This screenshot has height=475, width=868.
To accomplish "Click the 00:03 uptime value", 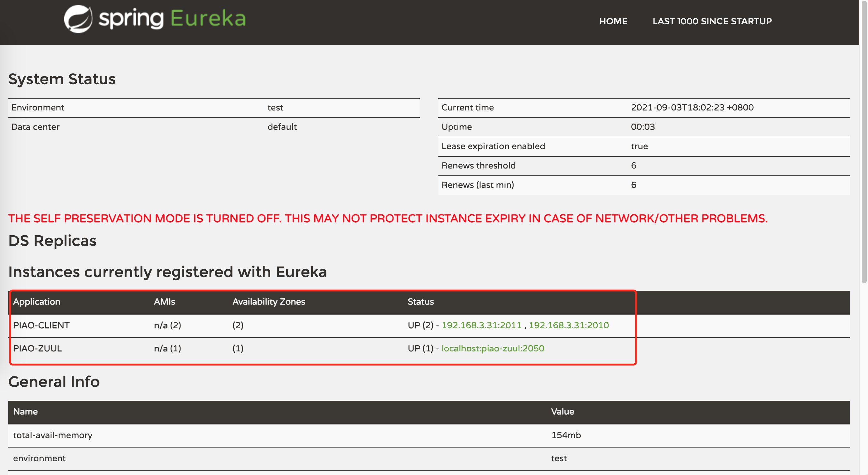I will click(x=643, y=127).
